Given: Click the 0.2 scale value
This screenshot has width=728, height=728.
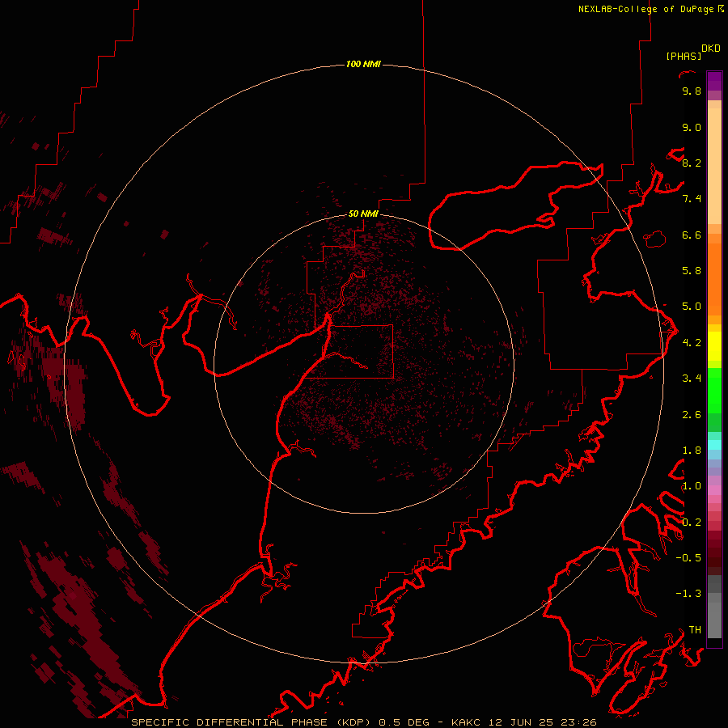Looking at the screenshot, I should click(x=692, y=523).
